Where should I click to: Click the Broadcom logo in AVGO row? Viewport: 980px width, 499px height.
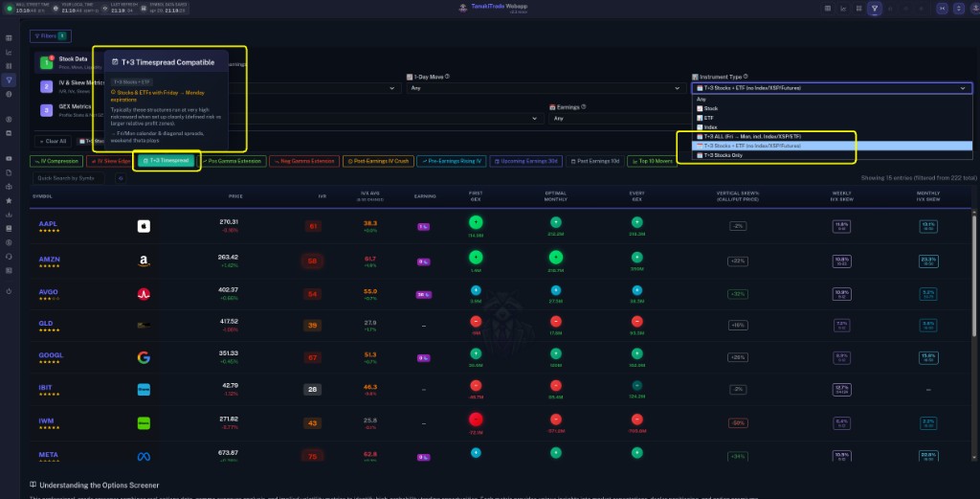[x=144, y=294]
